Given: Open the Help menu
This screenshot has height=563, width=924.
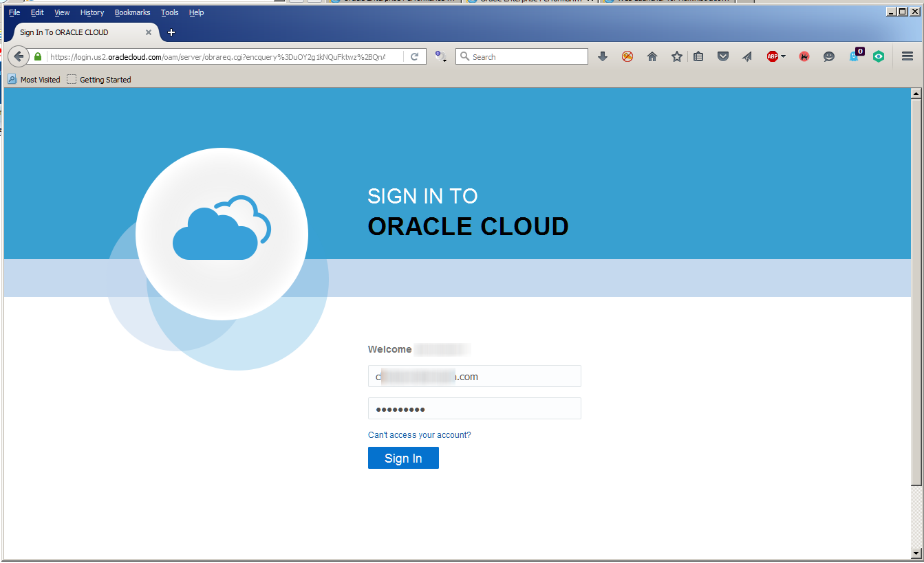Looking at the screenshot, I should (x=197, y=12).
